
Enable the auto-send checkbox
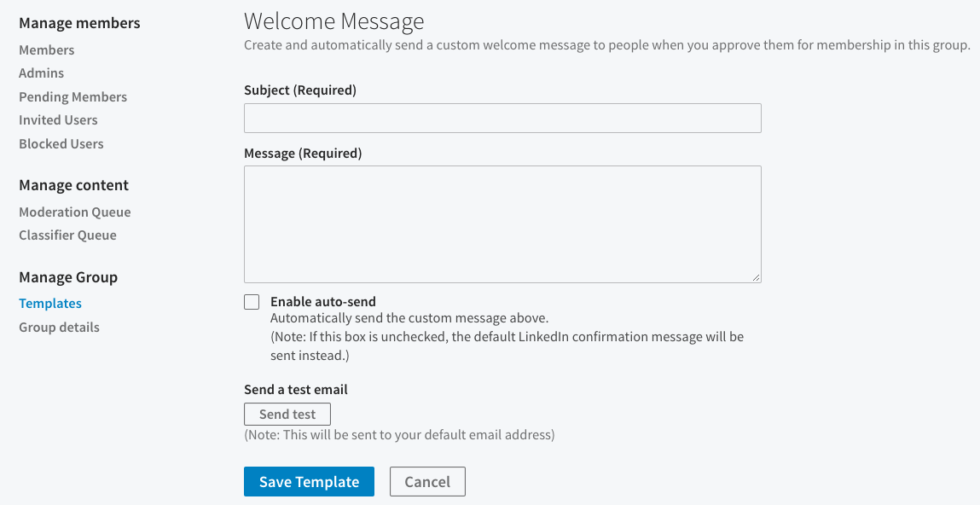pos(252,301)
